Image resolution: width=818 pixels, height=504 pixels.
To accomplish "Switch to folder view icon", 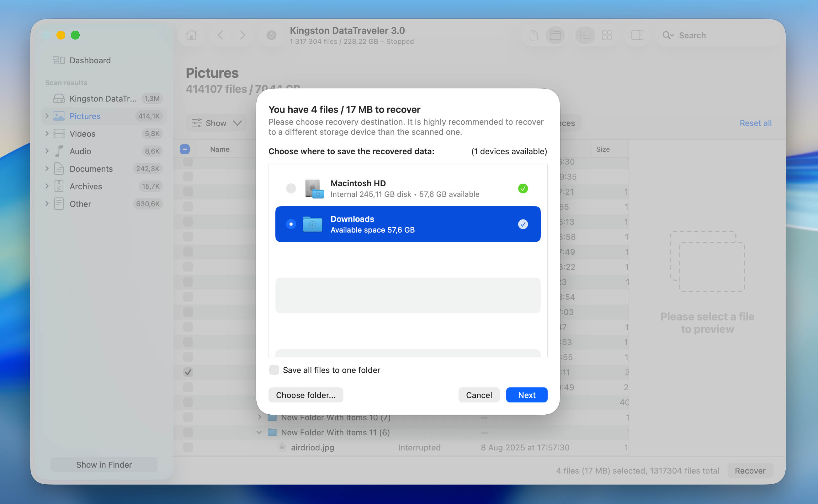I will coord(555,35).
